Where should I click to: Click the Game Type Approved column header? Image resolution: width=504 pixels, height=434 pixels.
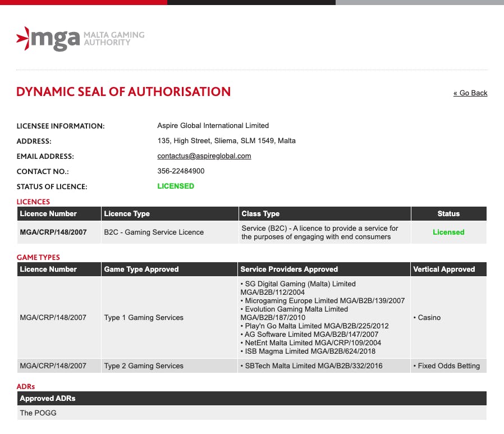point(169,269)
